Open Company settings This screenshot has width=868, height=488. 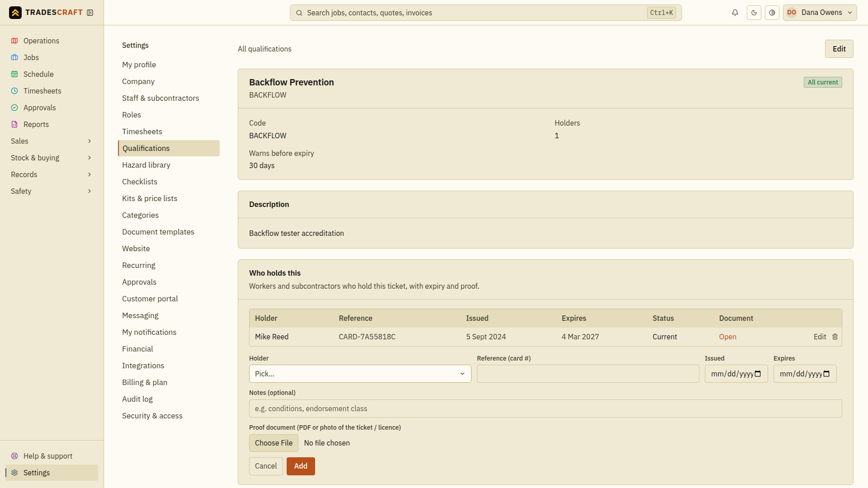[x=169, y=81]
